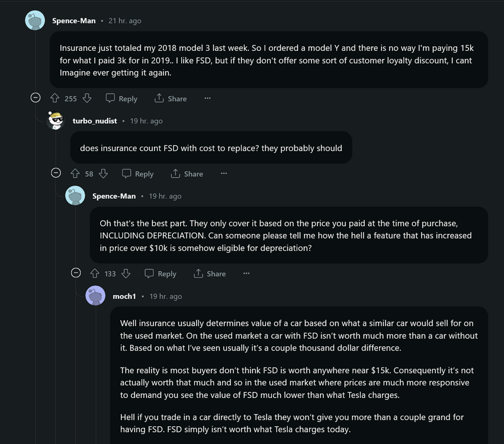The height and width of the screenshot is (444, 504).
Task: Open moch1's username profile link
Action: click(x=124, y=296)
